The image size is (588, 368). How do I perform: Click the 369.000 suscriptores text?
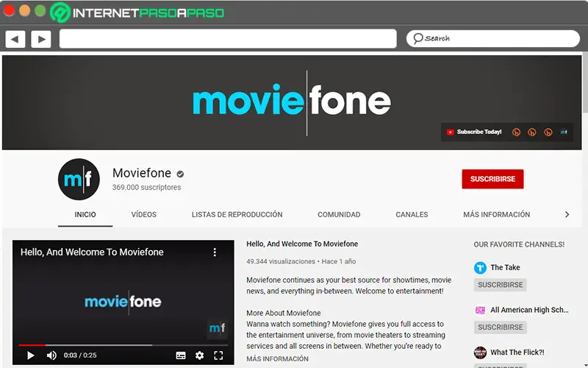[146, 187]
